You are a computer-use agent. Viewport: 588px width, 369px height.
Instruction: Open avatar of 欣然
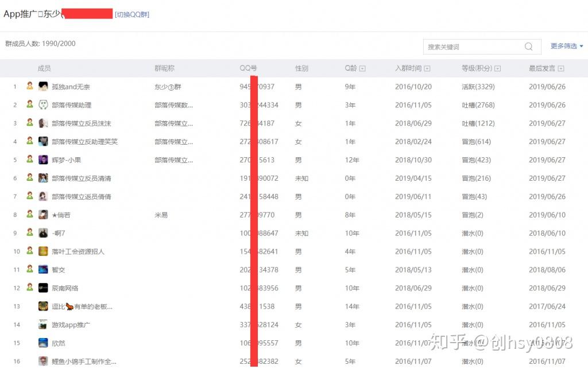(x=43, y=343)
